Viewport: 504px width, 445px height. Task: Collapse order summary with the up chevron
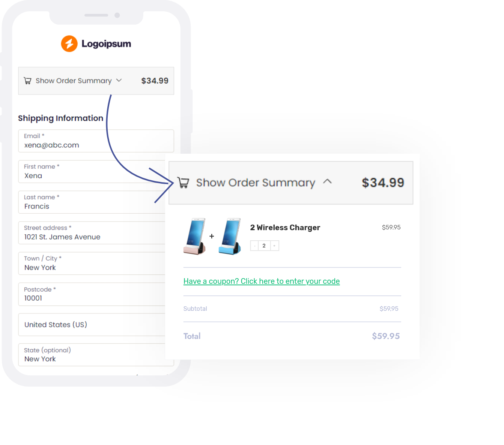point(327,181)
